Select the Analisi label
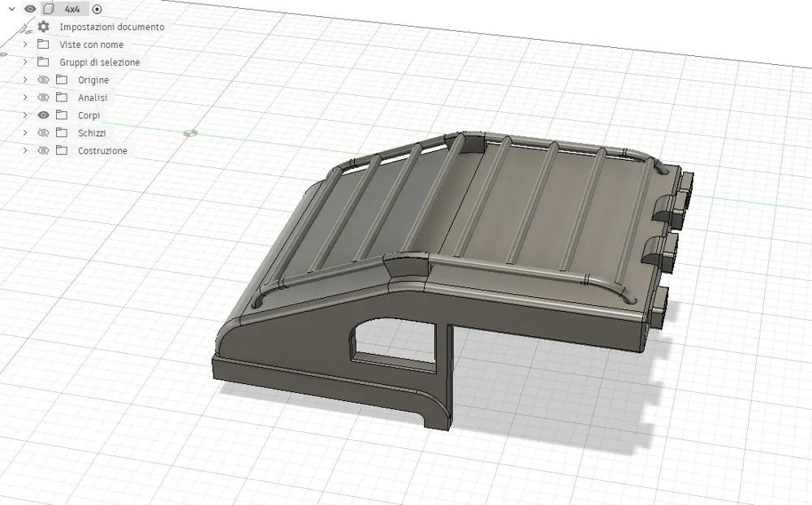 coord(93,97)
